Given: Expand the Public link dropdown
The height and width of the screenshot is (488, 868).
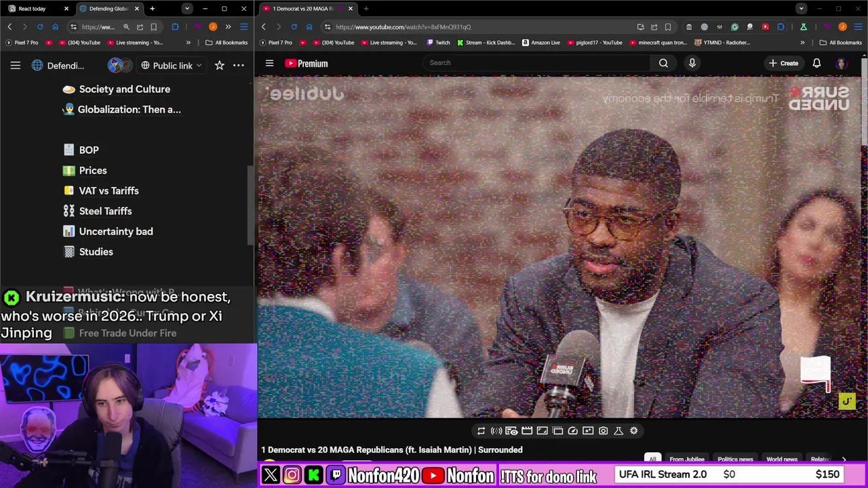Looking at the screenshot, I should click(x=172, y=66).
